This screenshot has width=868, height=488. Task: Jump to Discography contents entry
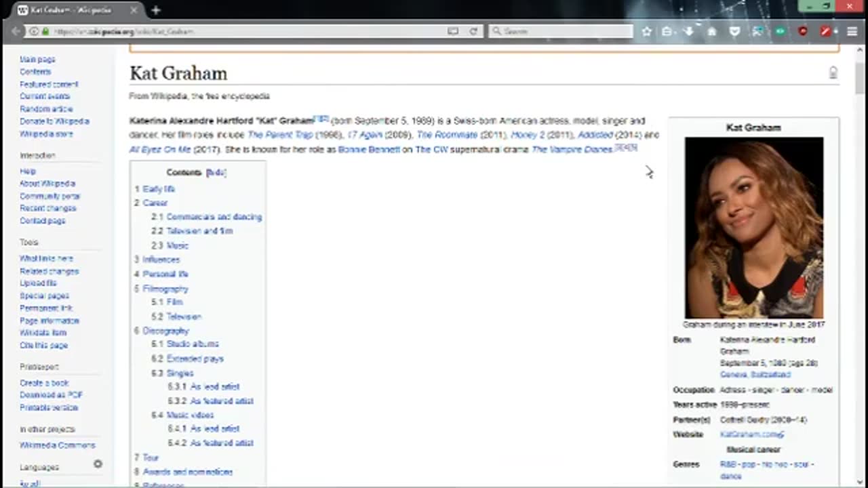[165, 331]
